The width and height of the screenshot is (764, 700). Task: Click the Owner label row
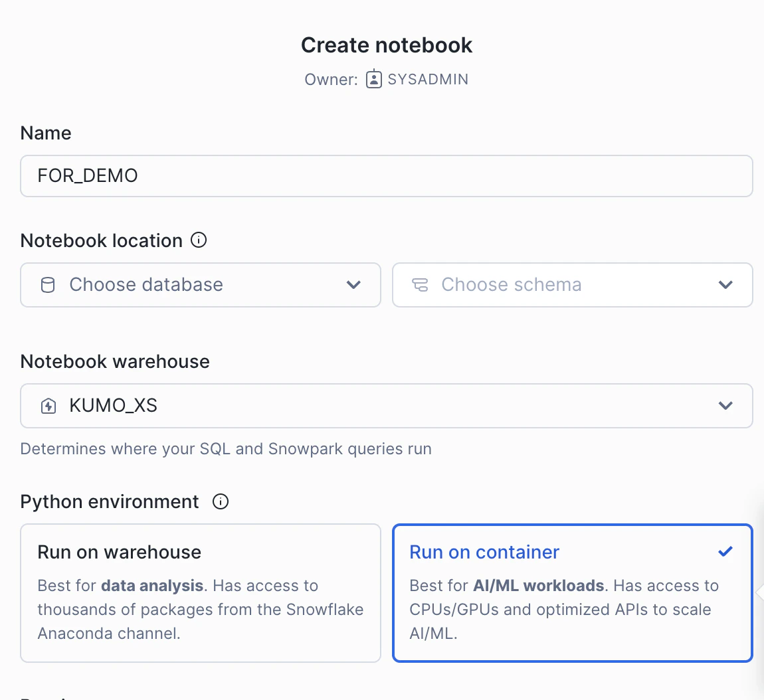coord(330,79)
